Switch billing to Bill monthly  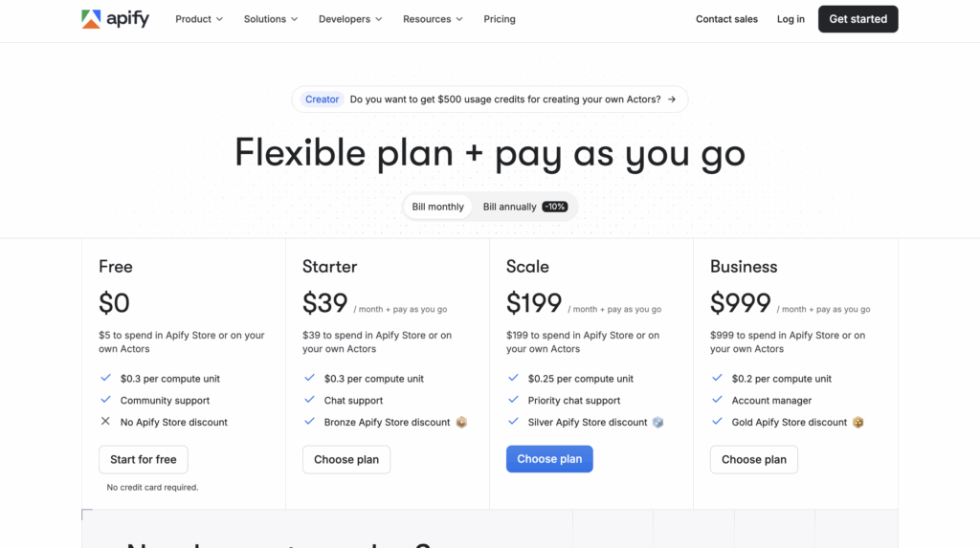coord(438,207)
